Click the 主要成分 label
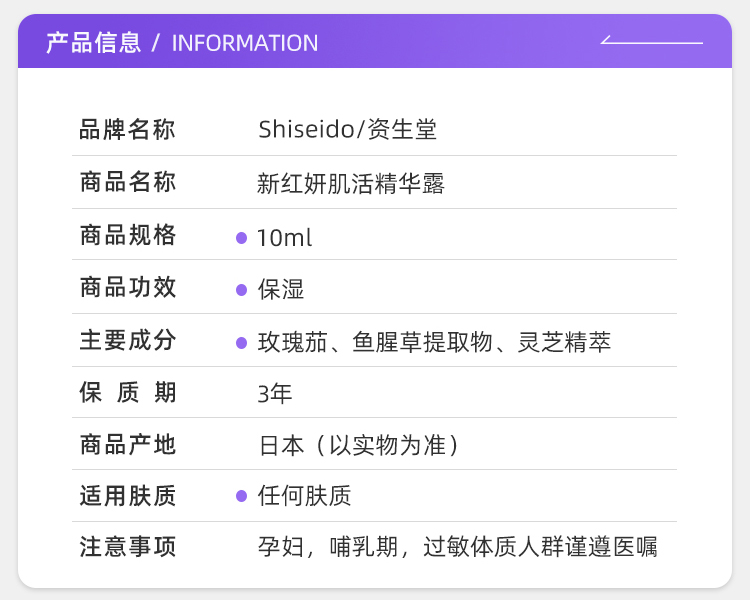 point(128,341)
